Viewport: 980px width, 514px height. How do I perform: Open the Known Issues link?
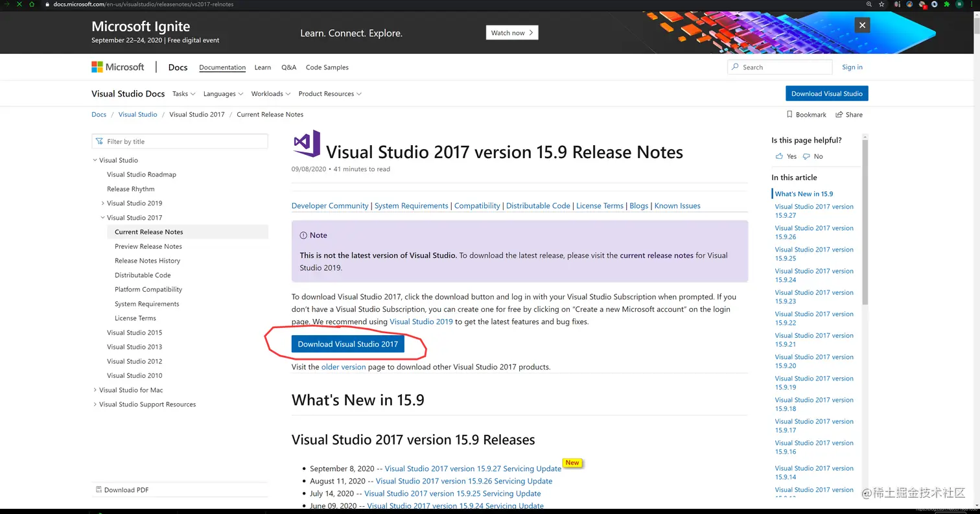pyautogui.click(x=677, y=205)
